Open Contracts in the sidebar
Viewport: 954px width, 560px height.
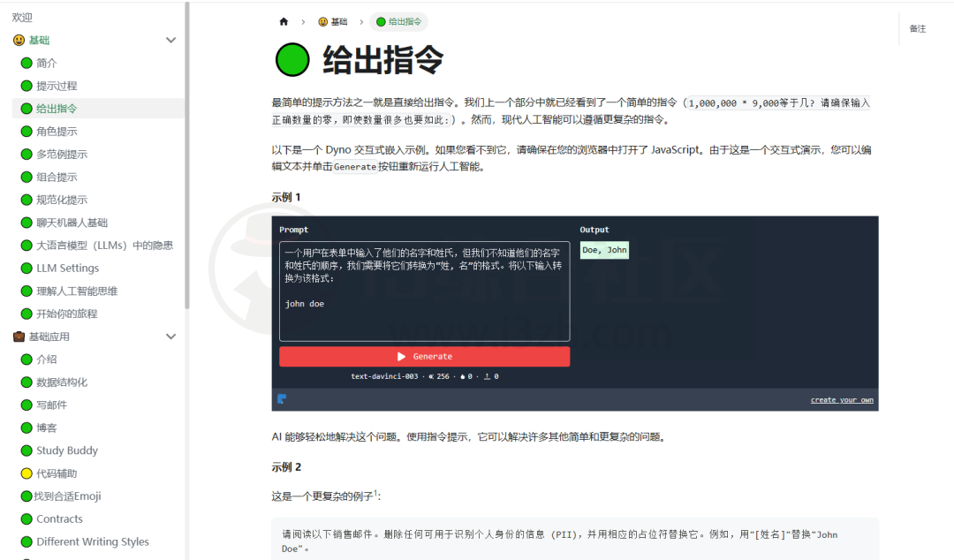click(x=60, y=518)
